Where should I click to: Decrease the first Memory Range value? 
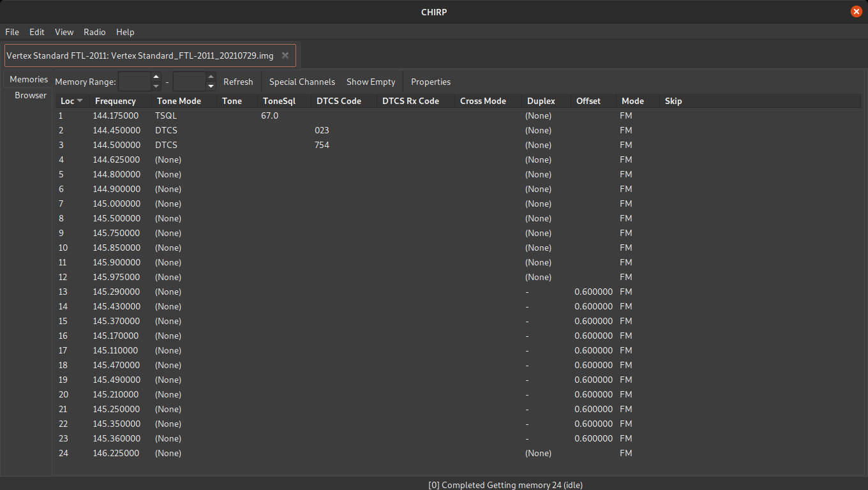156,86
